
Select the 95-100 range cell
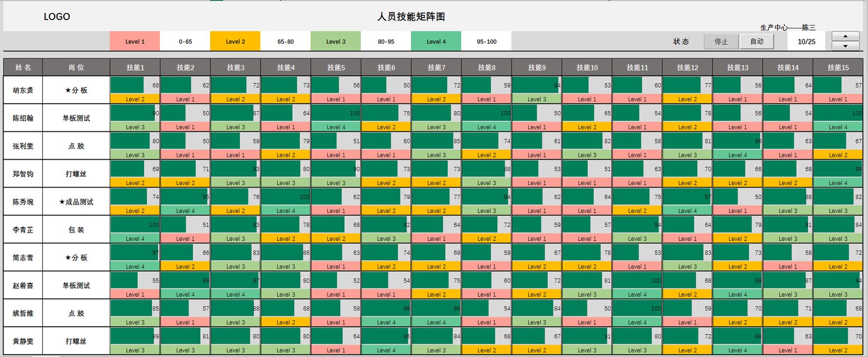[x=486, y=42]
